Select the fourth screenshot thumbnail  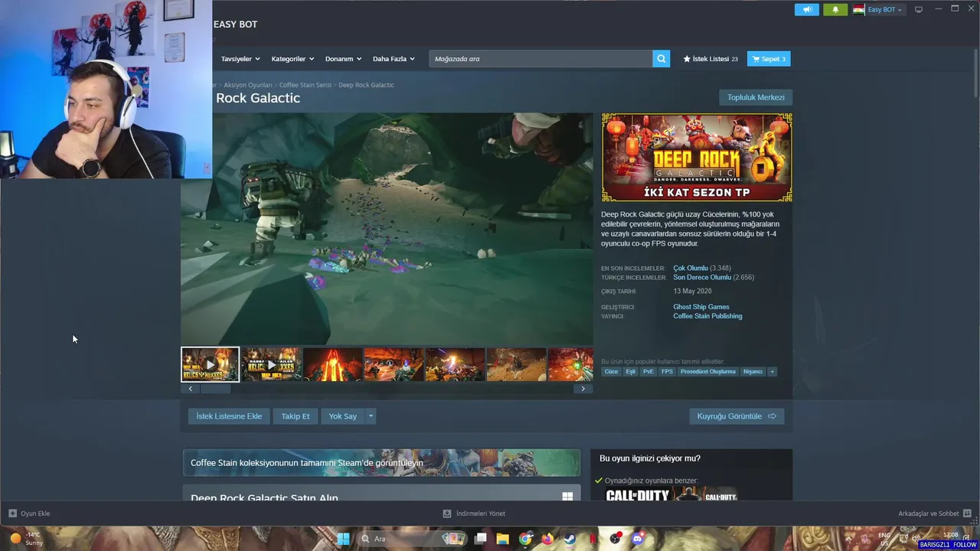tap(394, 364)
